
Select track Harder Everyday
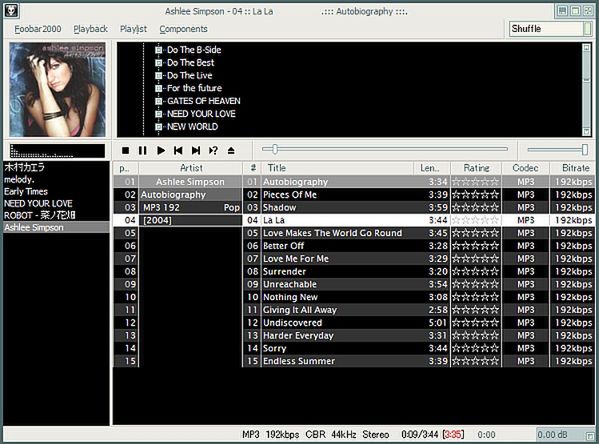354,335
